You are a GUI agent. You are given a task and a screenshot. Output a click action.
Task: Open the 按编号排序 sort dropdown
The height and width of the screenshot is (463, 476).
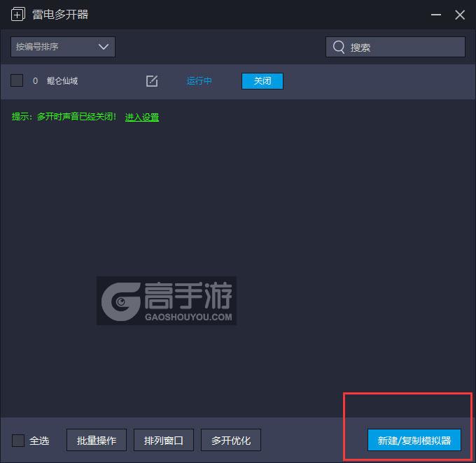click(x=63, y=47)
